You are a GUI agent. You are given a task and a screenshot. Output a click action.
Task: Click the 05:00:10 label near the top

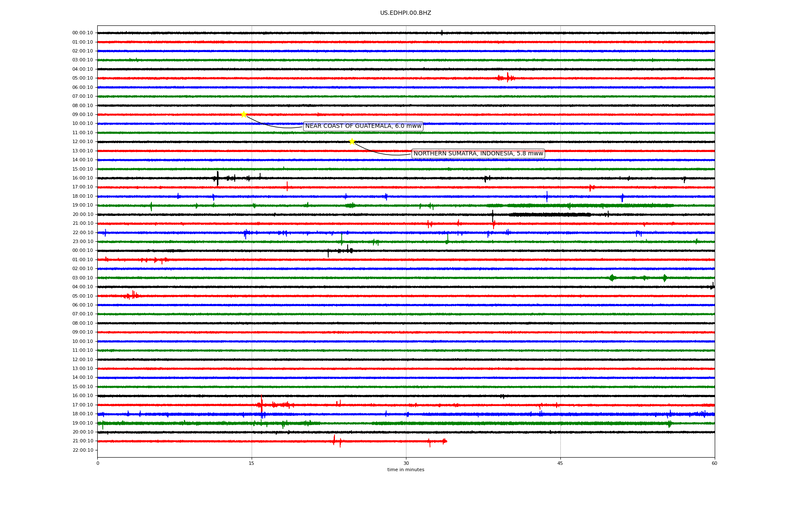(x=82, y=78)
